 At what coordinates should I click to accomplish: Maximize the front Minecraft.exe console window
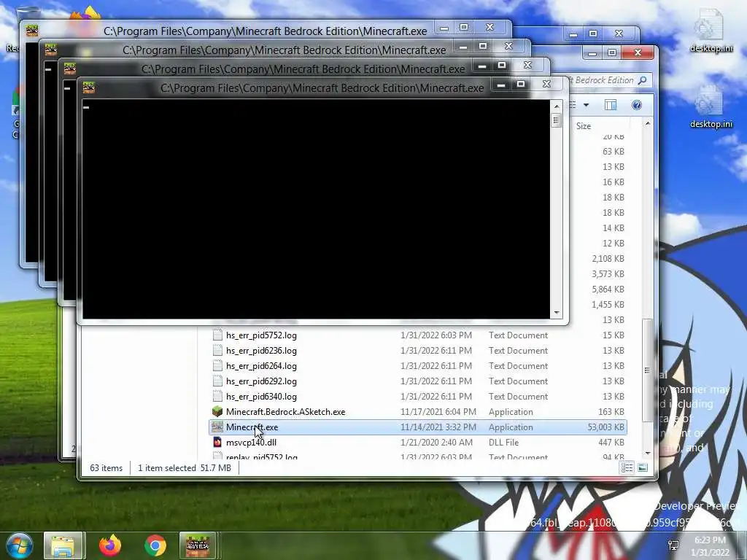pyautogui.click(x=521, y=85)
